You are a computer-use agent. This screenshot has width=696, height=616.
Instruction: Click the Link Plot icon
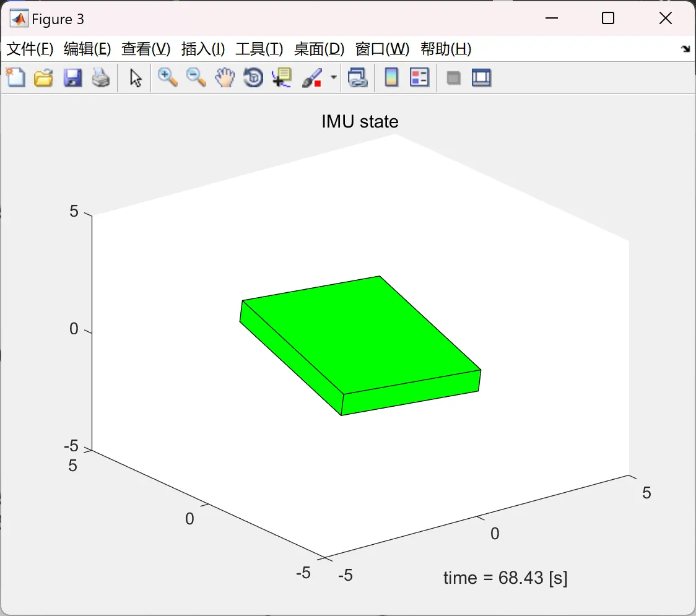pyautogui.click(x=358, y=77)
